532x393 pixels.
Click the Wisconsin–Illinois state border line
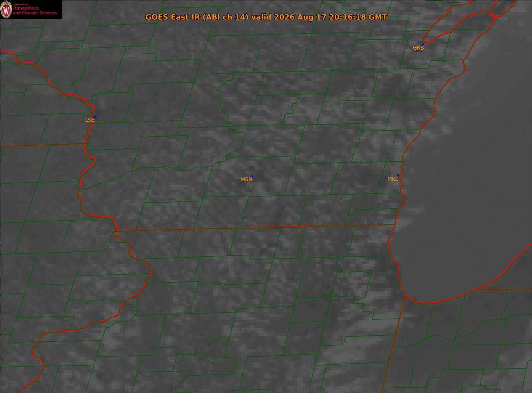255,228
